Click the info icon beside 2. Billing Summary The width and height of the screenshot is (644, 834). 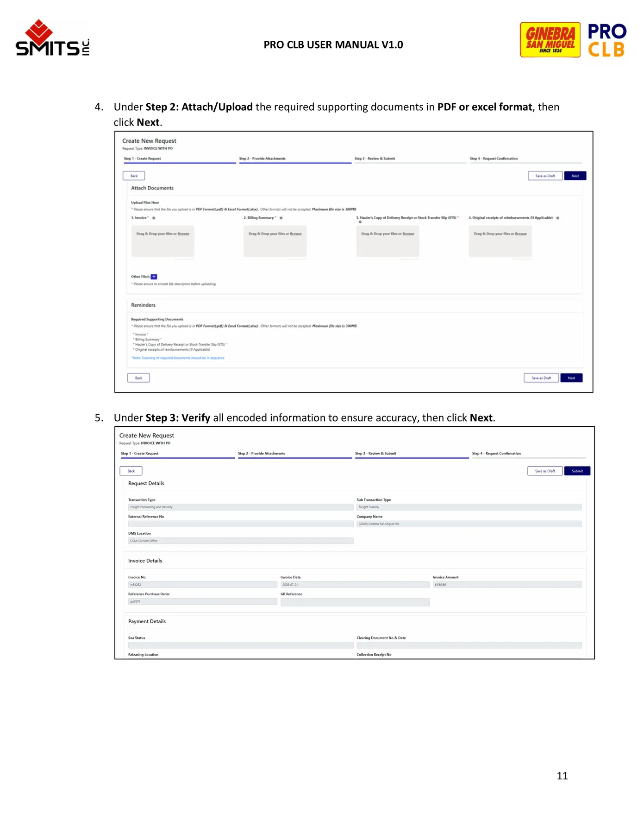click(281, 218)
